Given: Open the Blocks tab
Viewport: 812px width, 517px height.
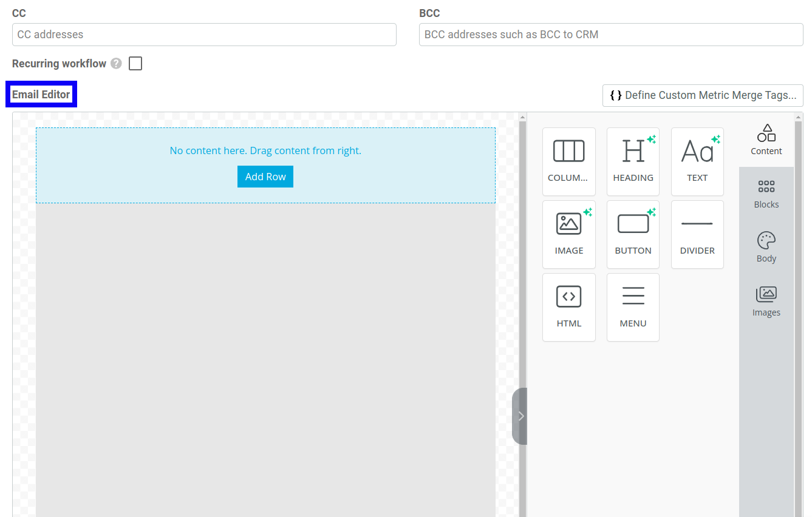Looking at the screenshot, I should pos(766,194).
